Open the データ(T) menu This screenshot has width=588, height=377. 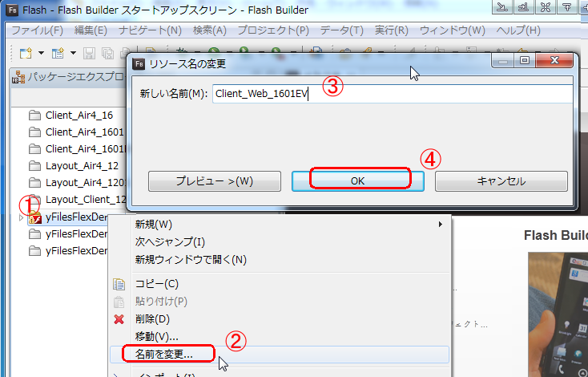[341, 30]
